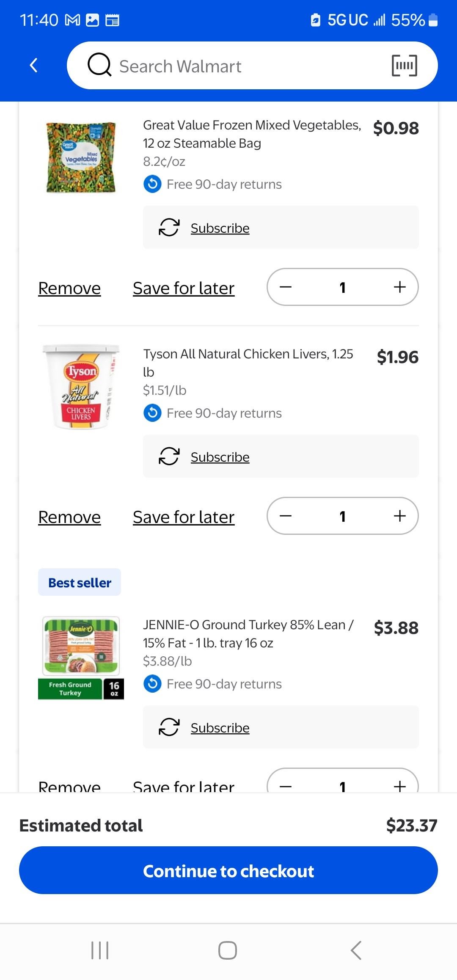Tap the search magnifier icon

(x=99, y=65)
